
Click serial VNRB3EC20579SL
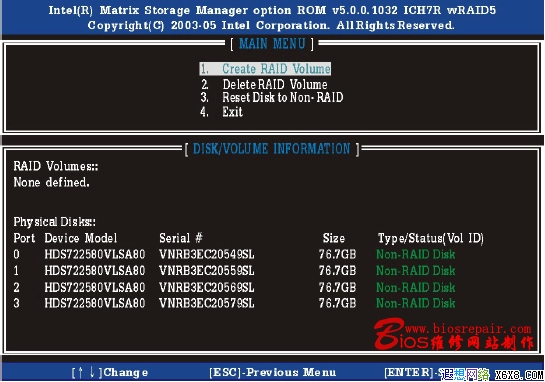coord(207,303)
